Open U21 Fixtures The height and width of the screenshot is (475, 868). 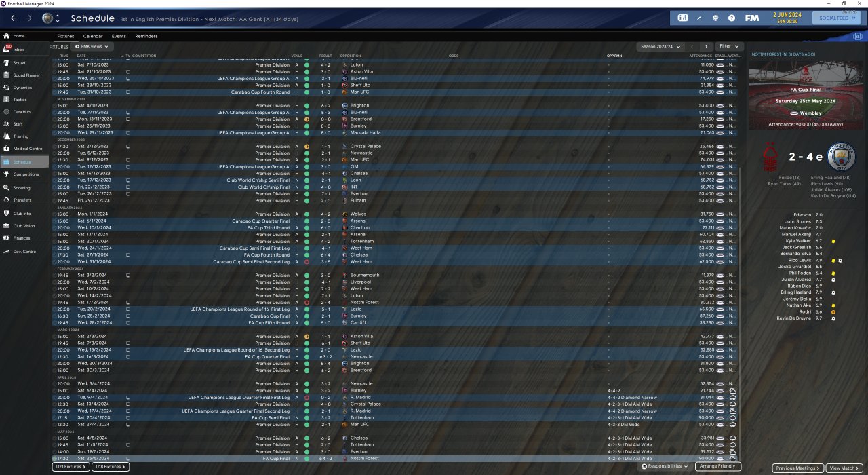pos(71,467)
